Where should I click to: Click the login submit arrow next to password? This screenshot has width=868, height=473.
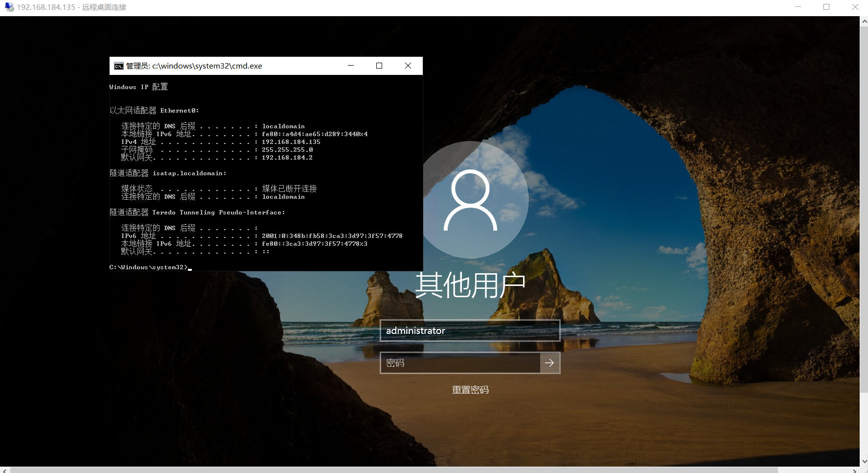point(549,363)
